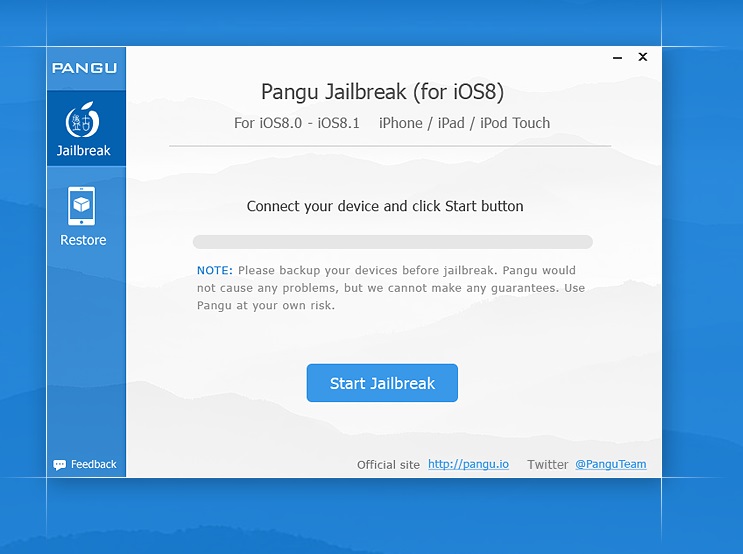Open the Restore sidebar icon
Image resolution: width=743 pixels, height=554 pixels.
[x=82, y=206]
